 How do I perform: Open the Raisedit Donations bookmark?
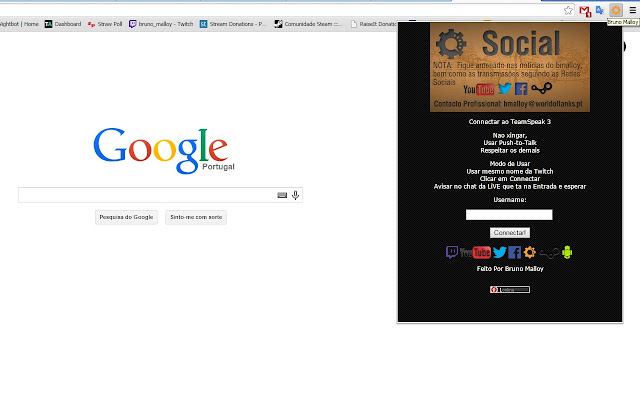click(373, 24)
